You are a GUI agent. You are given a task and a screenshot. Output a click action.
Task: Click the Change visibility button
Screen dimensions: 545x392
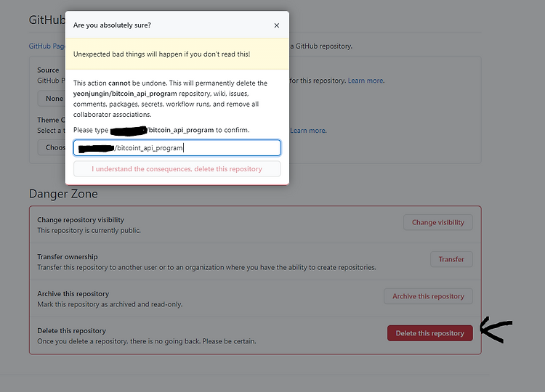(x=438, y=222)
